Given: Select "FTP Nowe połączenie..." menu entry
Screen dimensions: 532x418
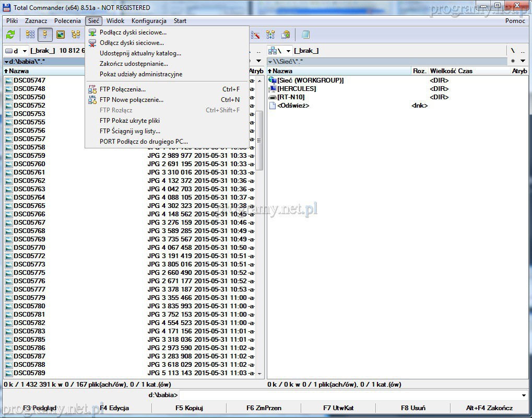Looking at the screenshot, I should [131, 100].
